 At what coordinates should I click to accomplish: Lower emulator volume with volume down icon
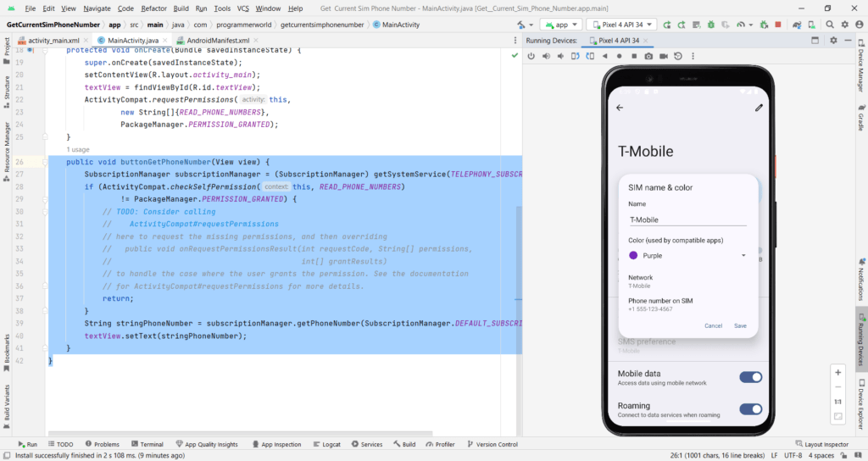pyautogui.click(x=561, y=56)
